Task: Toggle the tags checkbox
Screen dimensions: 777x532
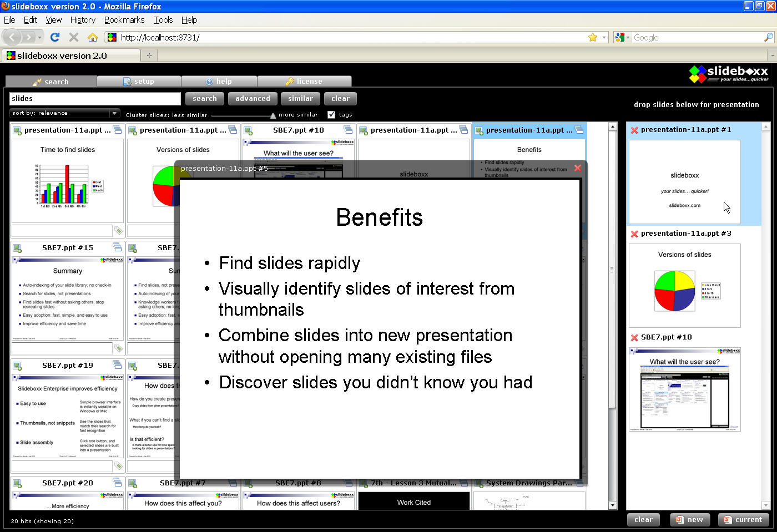Action: (x=331, y=115)
